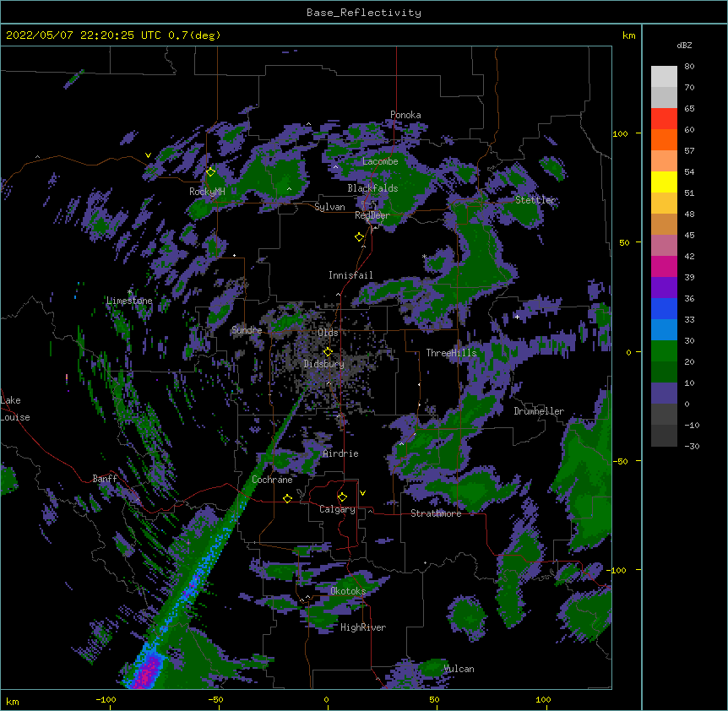
Task: Click the blue 36 dBZ legend swatch
Action: click(664, 308)
